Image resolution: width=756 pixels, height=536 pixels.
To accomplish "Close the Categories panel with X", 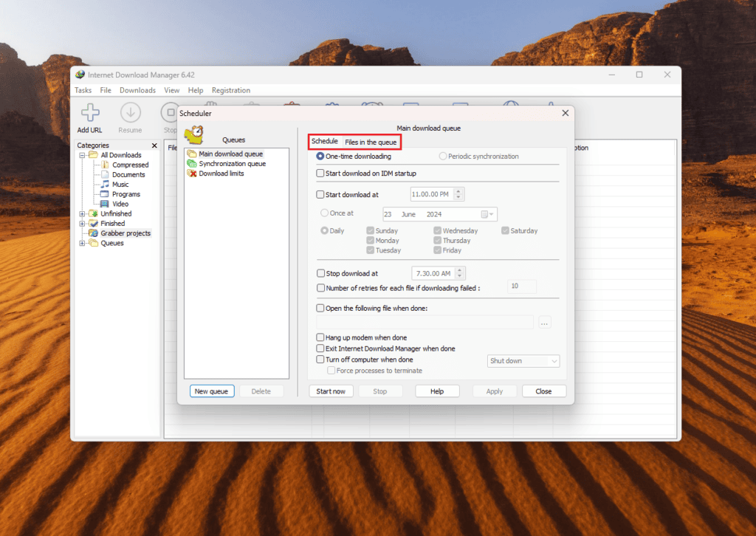I will (154, 145).
